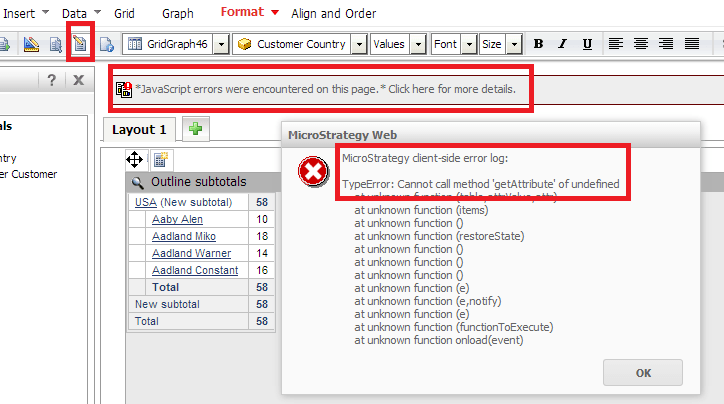The height and width of the screenshot is (404, 724).
Task: Open Design Mode with the ruler-and-pencil icon
Action: pyautogui.click(x=31, y=44)
